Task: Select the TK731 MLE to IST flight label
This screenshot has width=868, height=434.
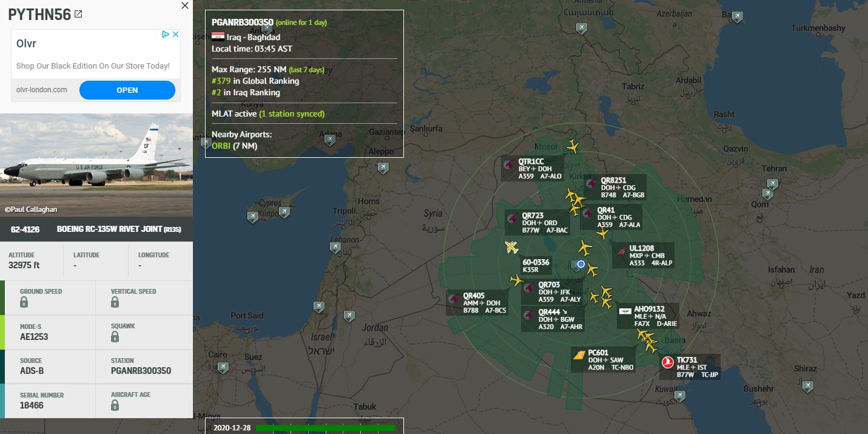Action: click(691, 367)
